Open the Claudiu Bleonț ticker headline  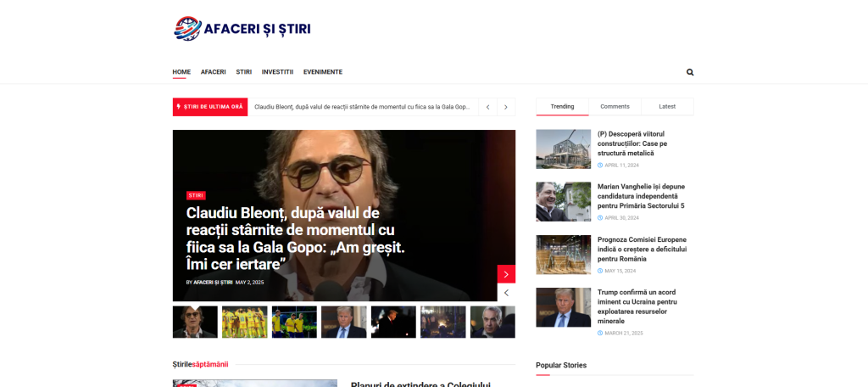pos(363,107)
